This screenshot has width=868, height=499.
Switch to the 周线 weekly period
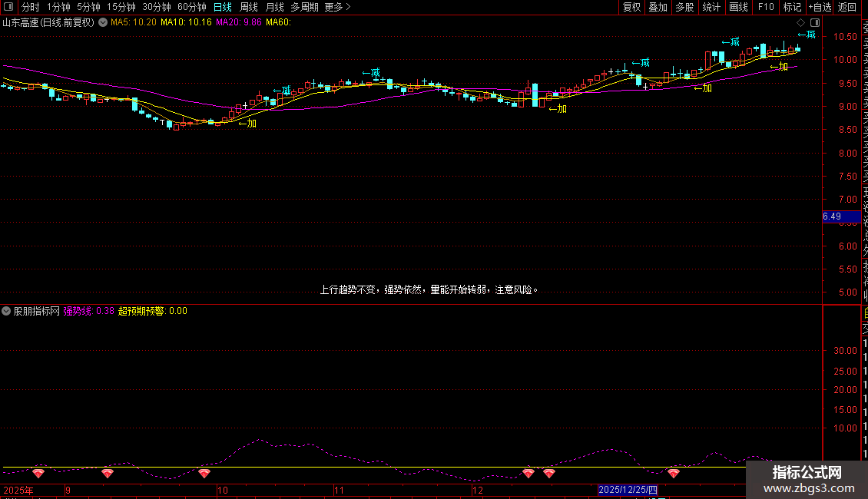pyautogui.click(x=249, y=7)
